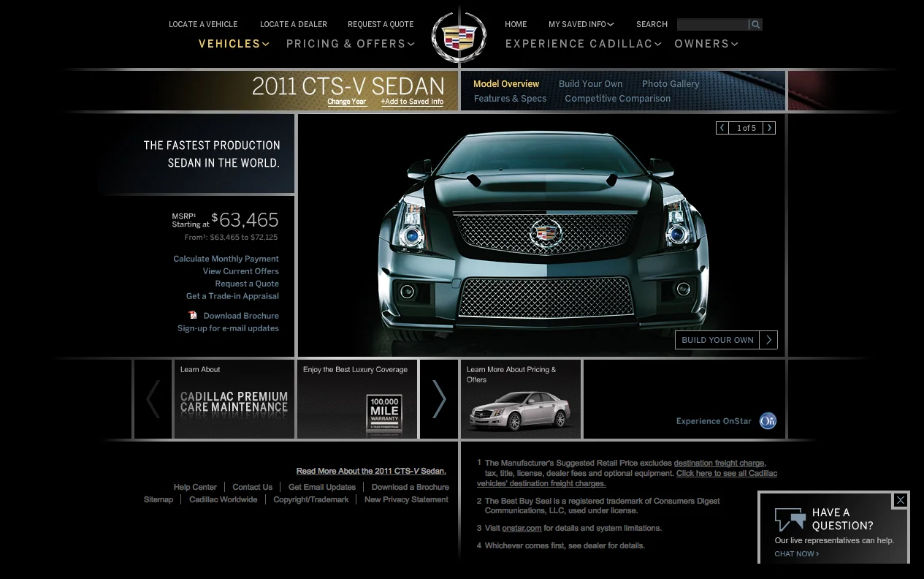Screen dimensions: 924x579
Task: Open the Competitive Comparison tab
Action: [x=617, y=99]
